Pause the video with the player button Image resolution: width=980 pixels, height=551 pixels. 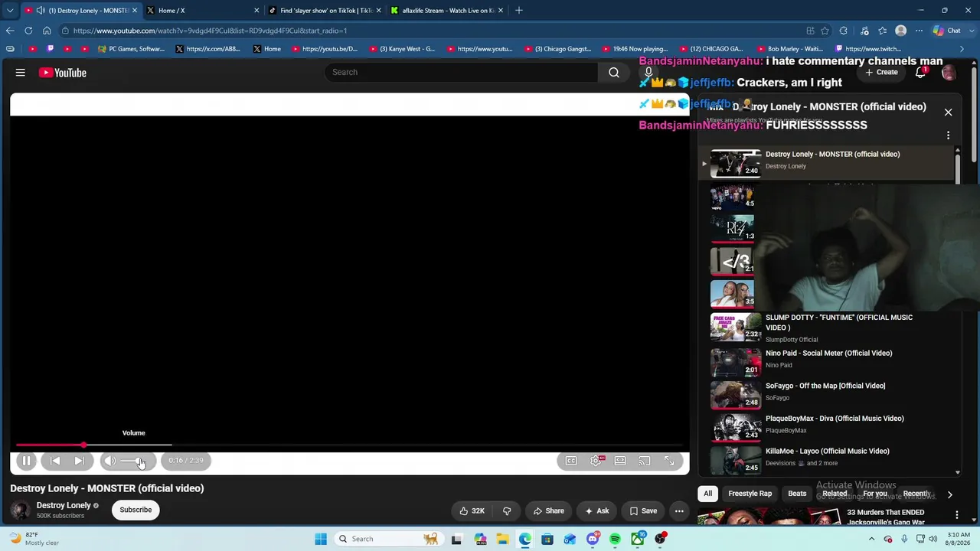point(26,461)
